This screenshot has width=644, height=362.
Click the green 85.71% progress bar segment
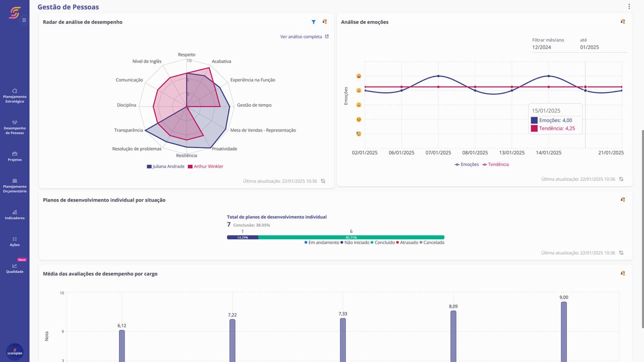pos(351,237)
